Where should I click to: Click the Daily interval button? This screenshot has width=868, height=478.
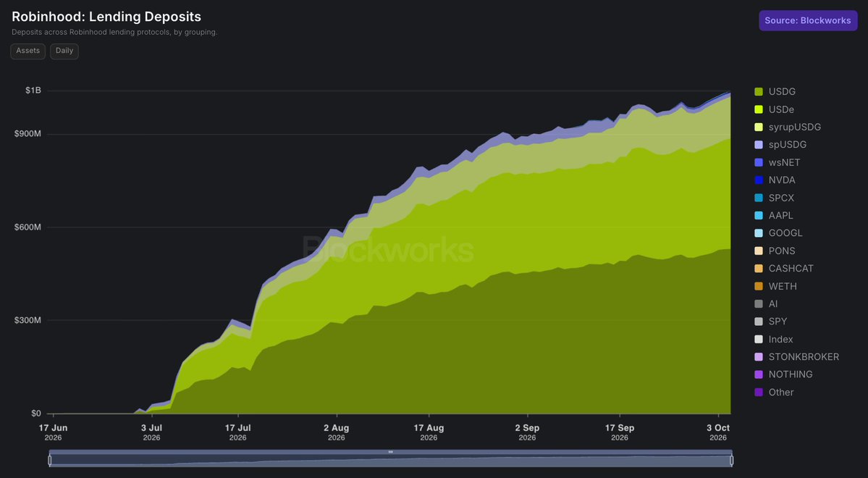(x=64, y=51)
